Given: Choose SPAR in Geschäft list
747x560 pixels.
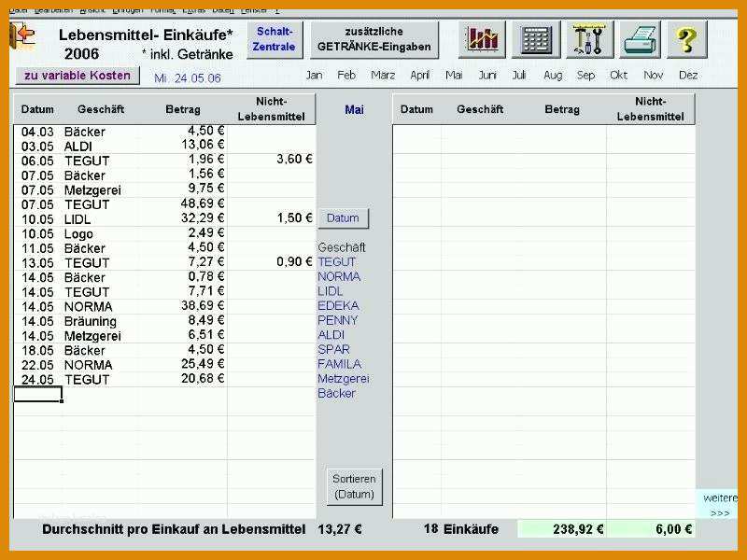Looking at the screenshot, I should [x=333, y=349].
